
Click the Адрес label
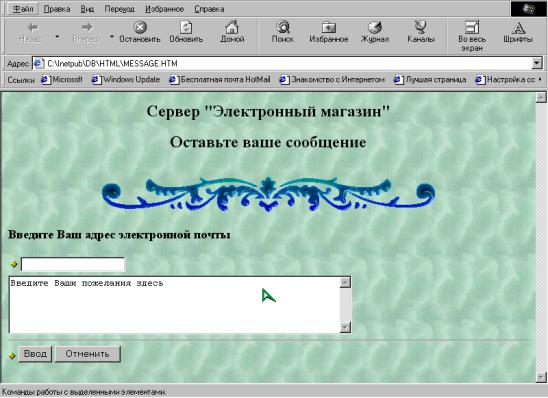pyautogui.click(x=18, y=64)
